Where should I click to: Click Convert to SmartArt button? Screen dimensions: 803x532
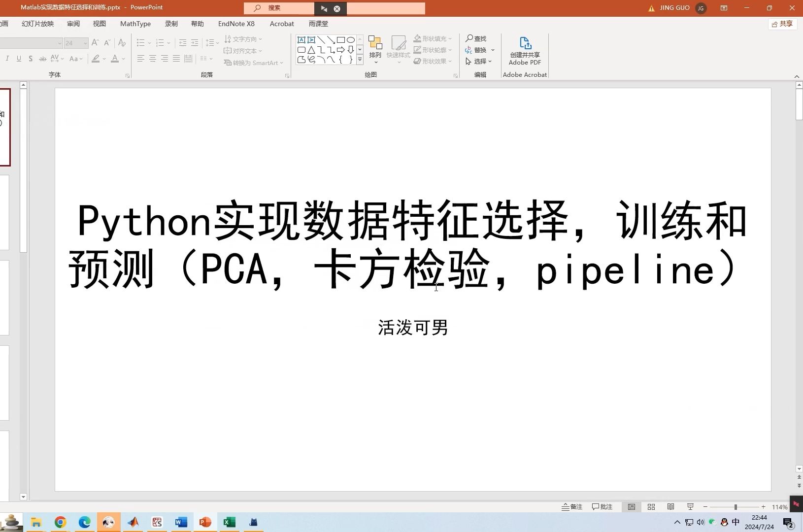coord(254,63)
